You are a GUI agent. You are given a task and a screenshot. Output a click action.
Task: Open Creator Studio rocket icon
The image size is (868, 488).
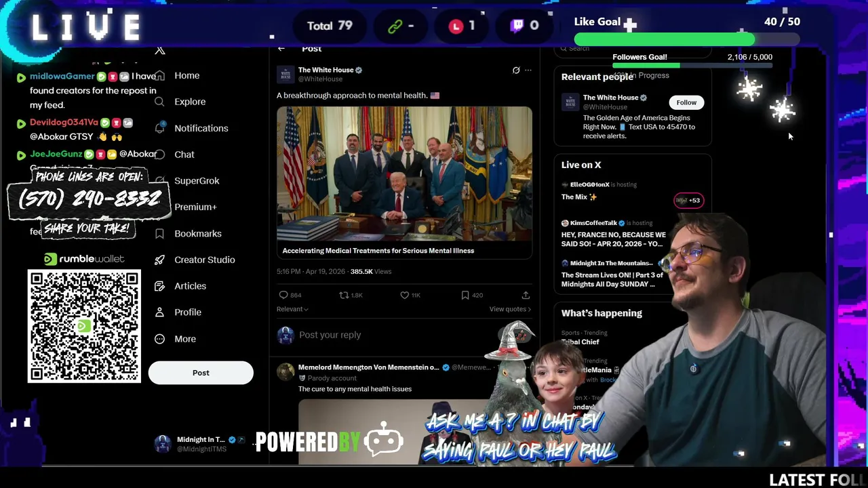pos(159,260)
